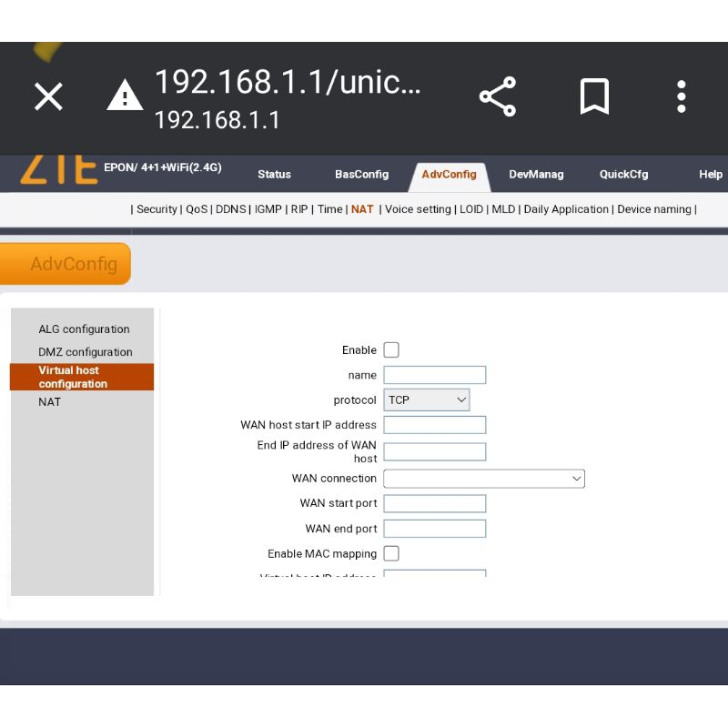The width and height of the screenshot is (728, 728).
Task: Select DMZ configuration in sidebar
Action: click(85, 352)
